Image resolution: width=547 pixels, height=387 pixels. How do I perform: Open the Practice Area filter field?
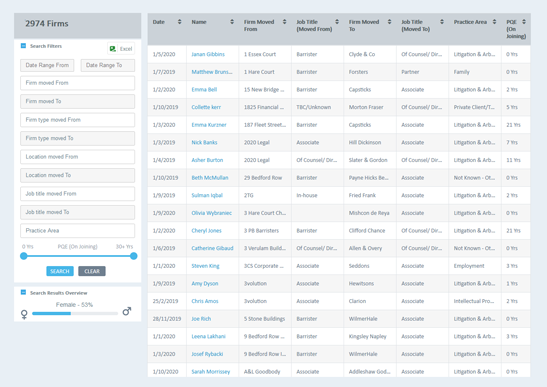[77, 231]
